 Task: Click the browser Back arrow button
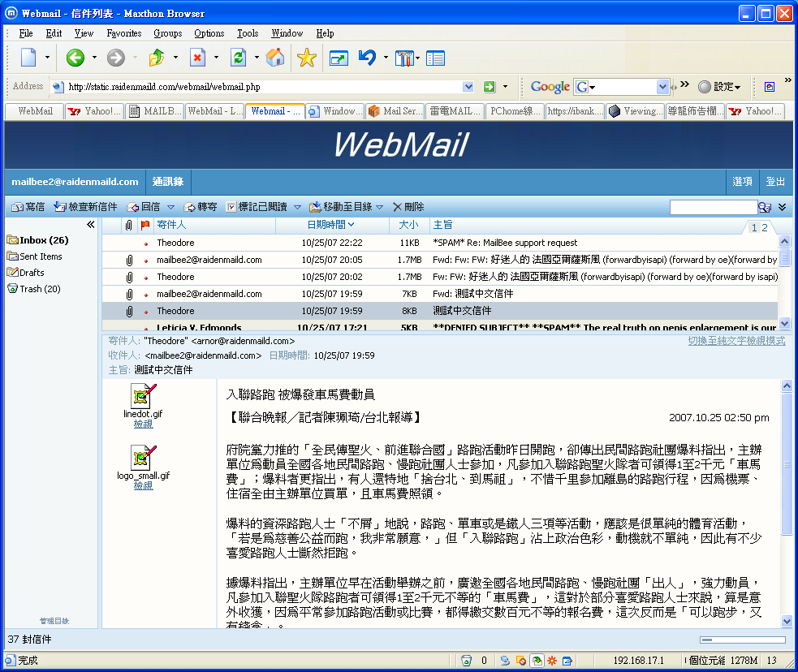(x=75, y=58)
